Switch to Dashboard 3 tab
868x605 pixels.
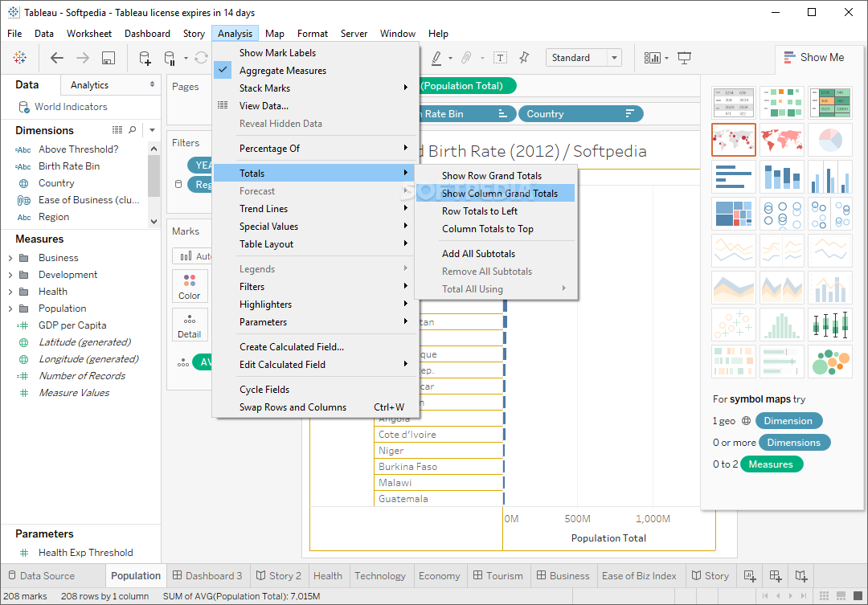click(207, 575)
